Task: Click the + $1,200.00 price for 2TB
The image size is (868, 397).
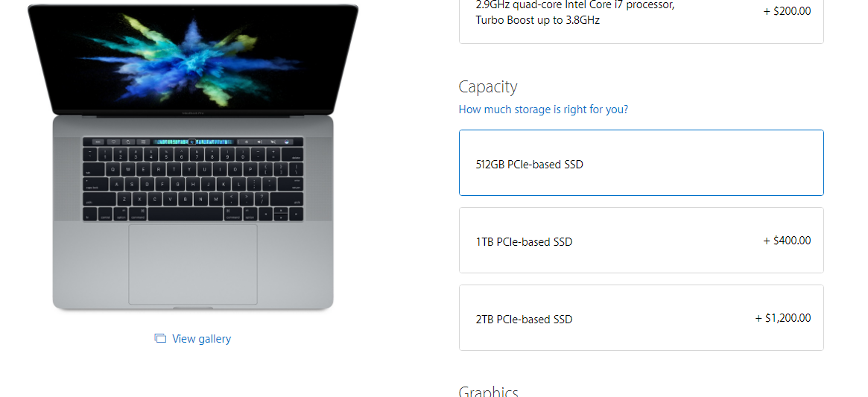Action: 783,318
